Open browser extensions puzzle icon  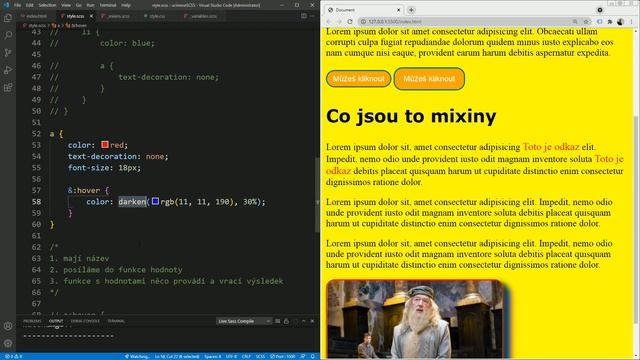610,22
